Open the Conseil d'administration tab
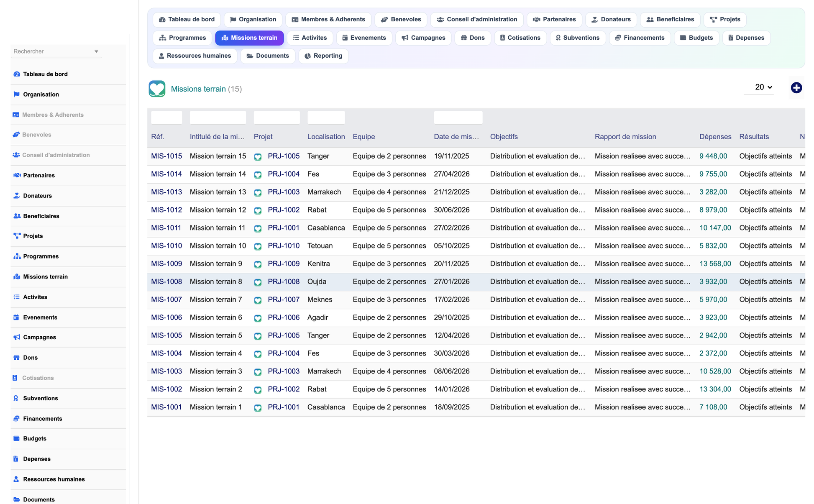 477,19
